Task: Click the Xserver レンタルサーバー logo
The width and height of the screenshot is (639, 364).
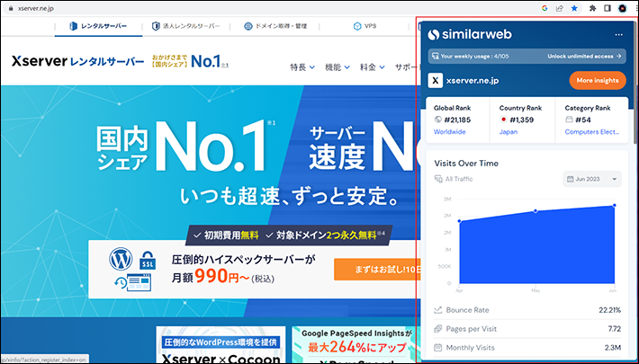Action: tap(77, 61)
